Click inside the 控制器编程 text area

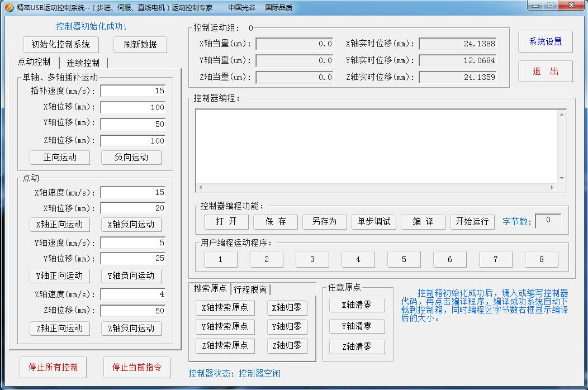point(377,146)
